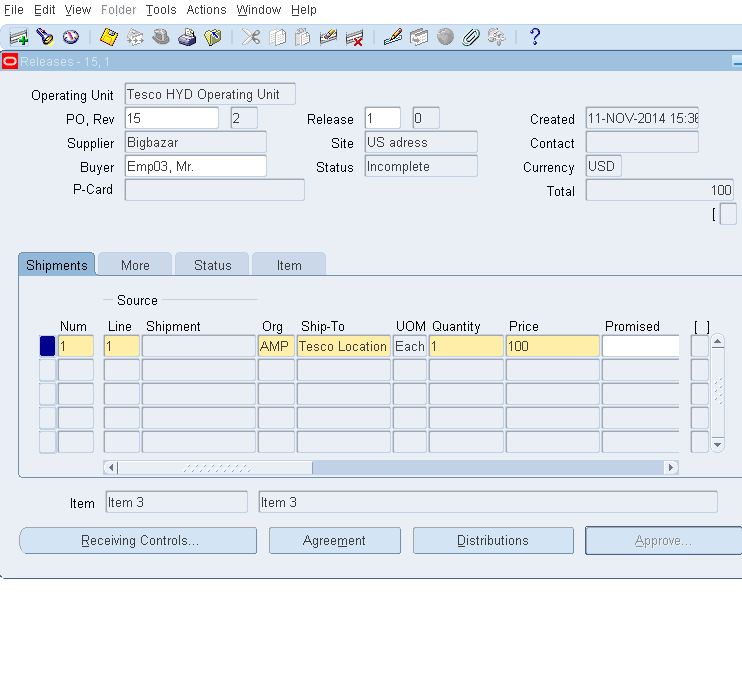Open the first row's descriptive flexfield bracket
The image size is (742, 680).
coord(700,346)
